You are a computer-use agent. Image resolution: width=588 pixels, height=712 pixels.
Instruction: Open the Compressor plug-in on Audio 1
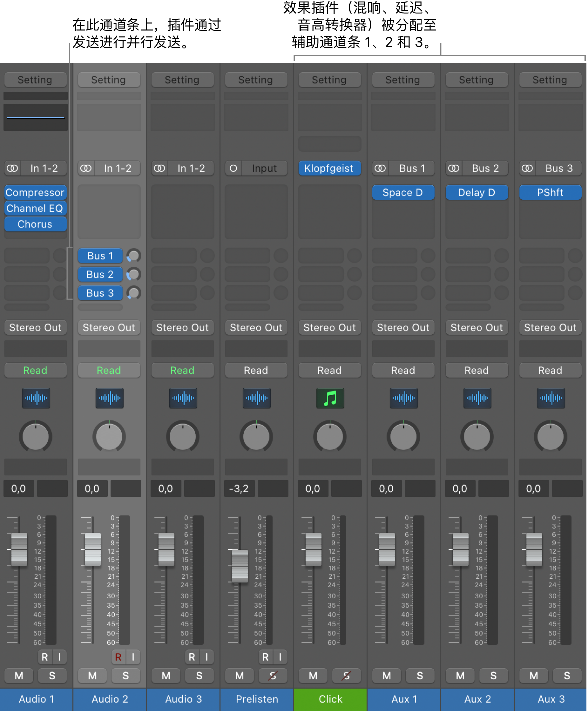[35, 193]
